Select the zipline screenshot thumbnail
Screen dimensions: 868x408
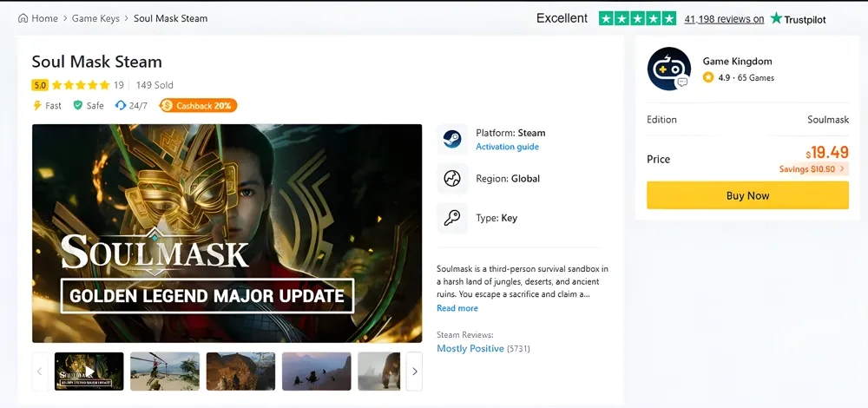click(165, 372)
